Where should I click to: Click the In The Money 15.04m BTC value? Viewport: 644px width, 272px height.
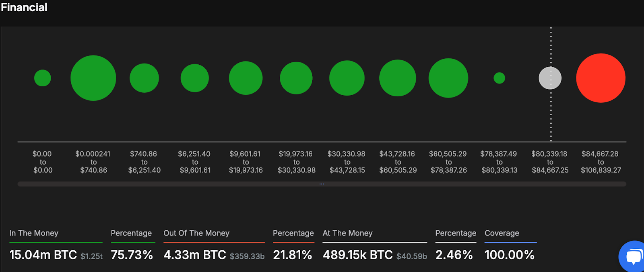tap(43, 255)
